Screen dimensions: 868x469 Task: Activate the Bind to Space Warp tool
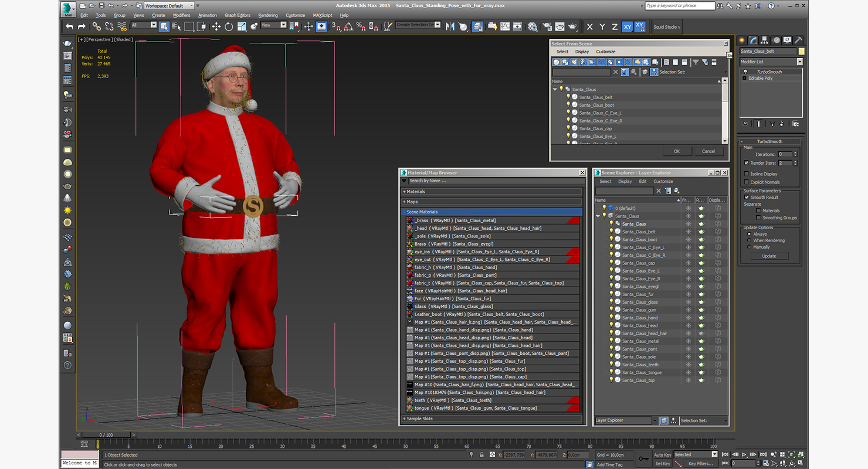[122, 26]
